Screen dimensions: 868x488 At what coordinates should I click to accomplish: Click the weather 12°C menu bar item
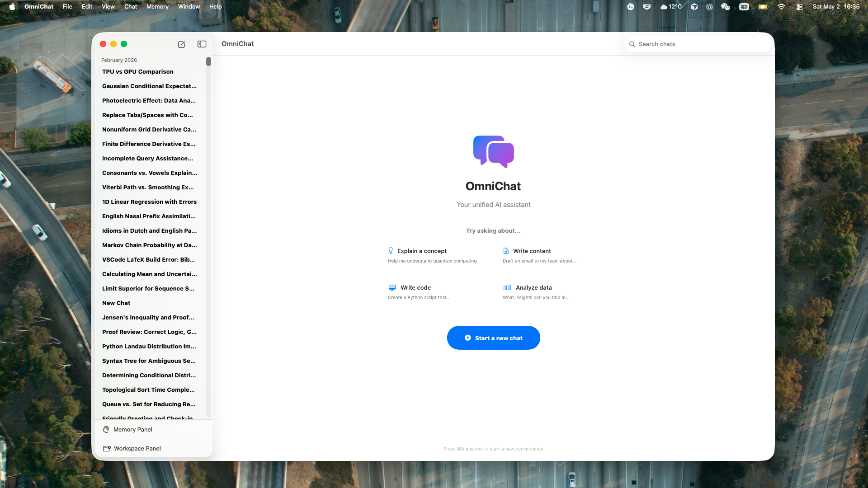(x=671, y=7)
